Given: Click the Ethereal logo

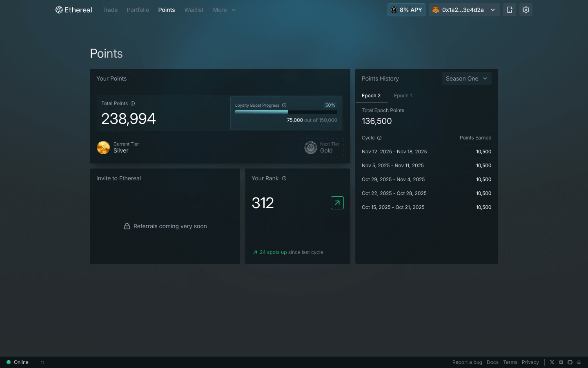Looking at the screenshot, I should click(73, 9).
